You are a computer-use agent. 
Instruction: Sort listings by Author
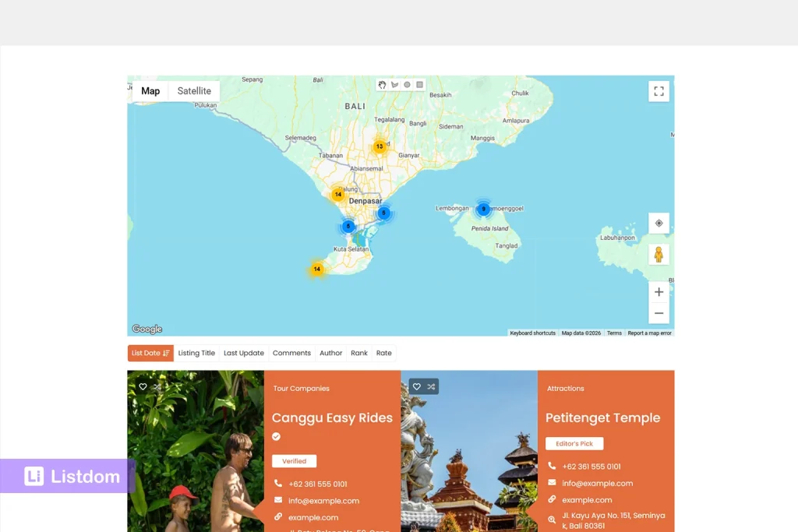[x=330, y=353]
